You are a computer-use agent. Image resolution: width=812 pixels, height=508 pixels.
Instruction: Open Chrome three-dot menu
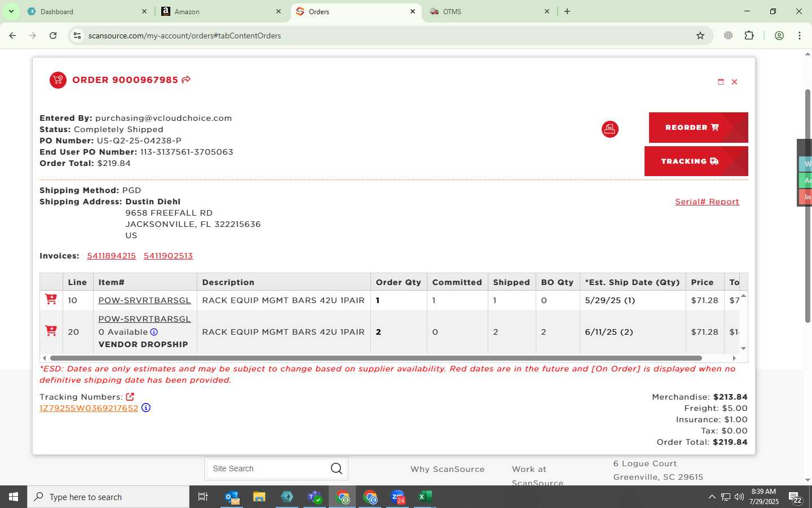(800, 36)
